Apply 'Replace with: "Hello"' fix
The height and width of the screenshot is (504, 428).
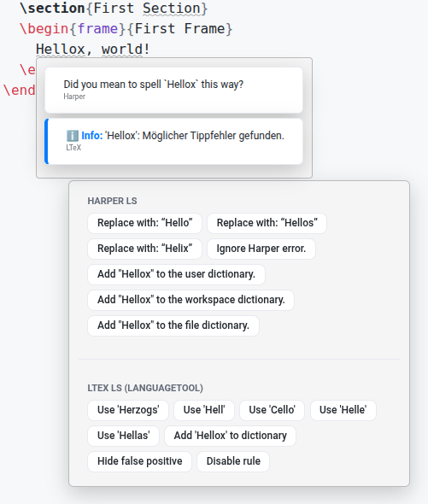[x=144, y=223]
